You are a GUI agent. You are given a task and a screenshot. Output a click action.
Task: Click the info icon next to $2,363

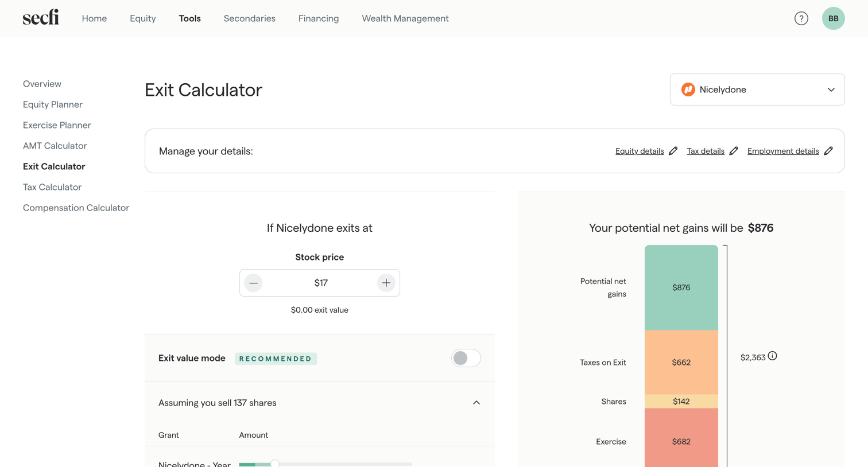(x=773, y=356)
